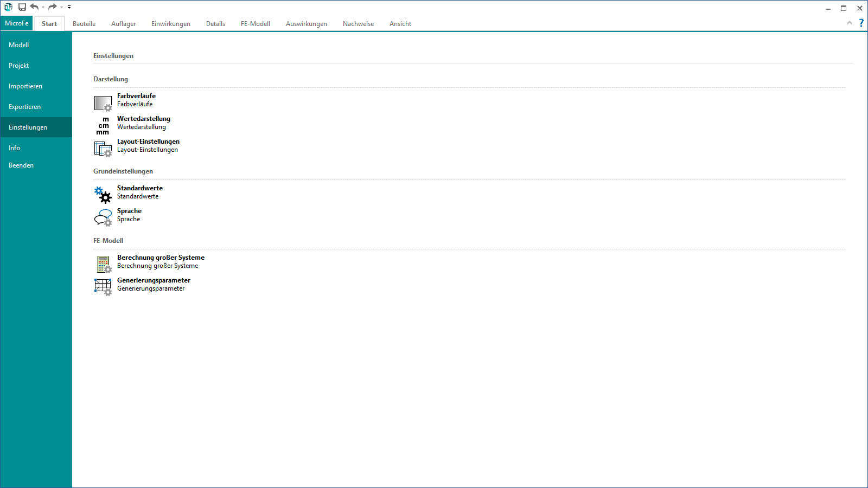
Task: Select Info in the sidebar
Action: pyautogui.click(x=36, y=148)
